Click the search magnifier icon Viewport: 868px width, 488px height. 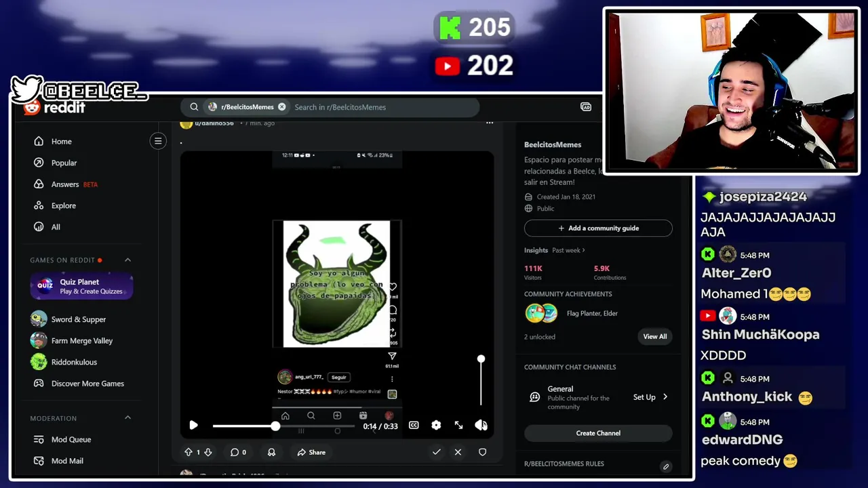point(194,107)
